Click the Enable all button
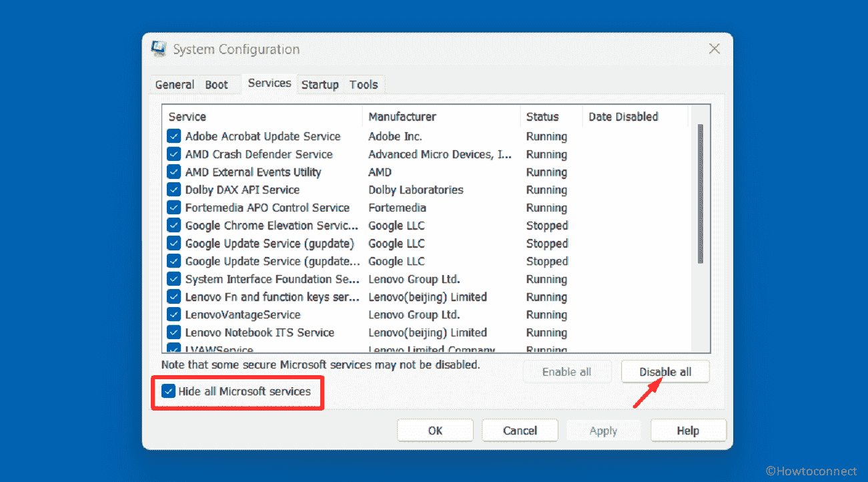This screenshot has height=482, width=868. (566, 372)
